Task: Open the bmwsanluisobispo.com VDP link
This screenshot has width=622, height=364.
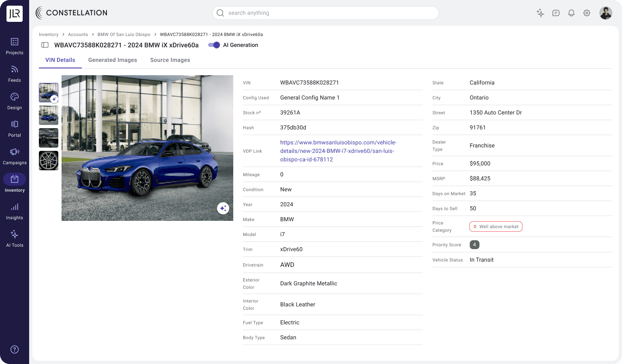Action: point(338,151)
